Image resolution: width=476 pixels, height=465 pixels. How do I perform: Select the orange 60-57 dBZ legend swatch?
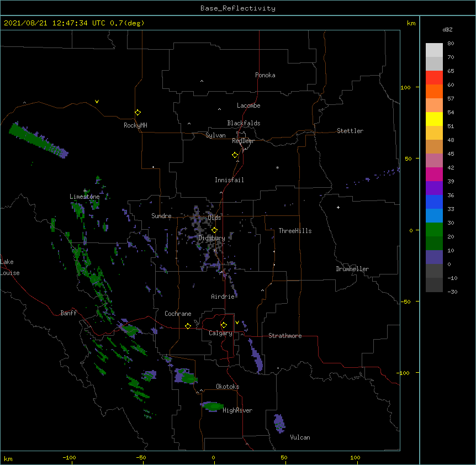434,91
